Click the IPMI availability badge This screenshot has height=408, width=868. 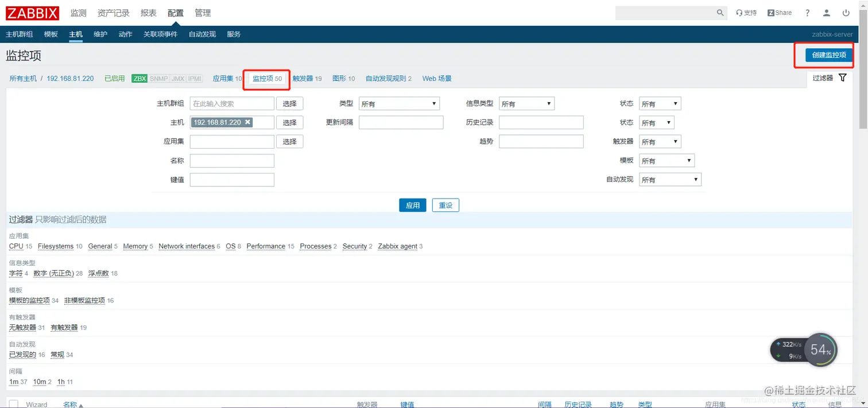pos(195,79)
